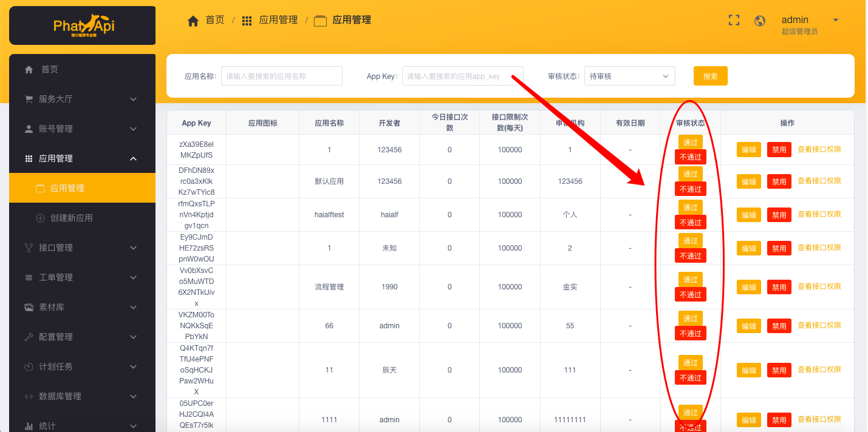Click the PhalApi logo
Screen dimensions: 868x432
tap(83, 25)
